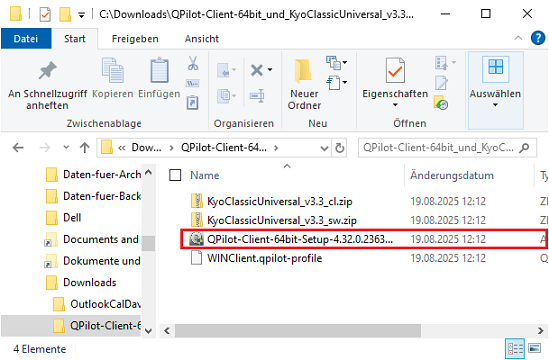The height and width of the screenshot is (360, 549).
Task: Click the quick access properties checkmark icon
Action: pos(45,14)
